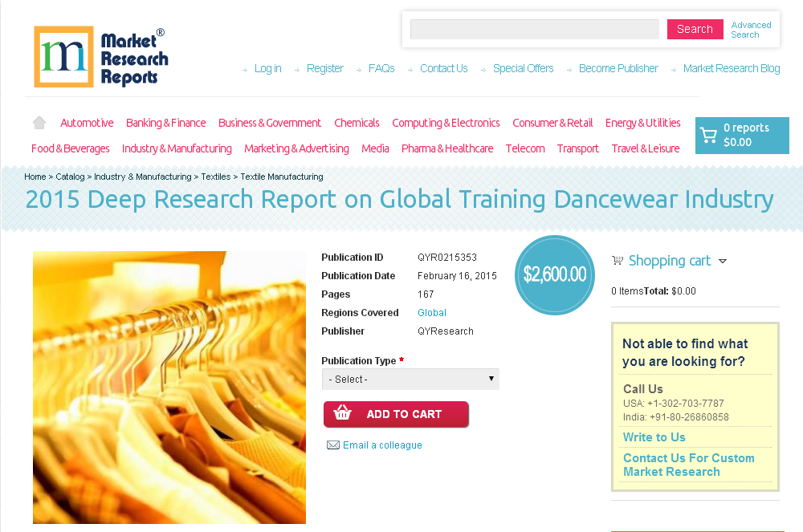Open the Publication Type dropdown arrow
The image size is (803, 532).
[x=491, y=379]
